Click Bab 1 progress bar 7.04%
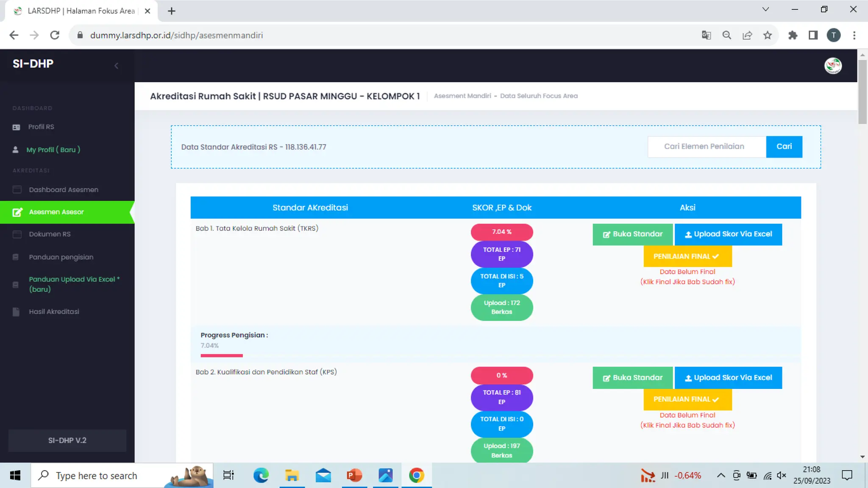The width and height of the screenshot is (868, 488). pyautogui.click(x=222, y=355)
